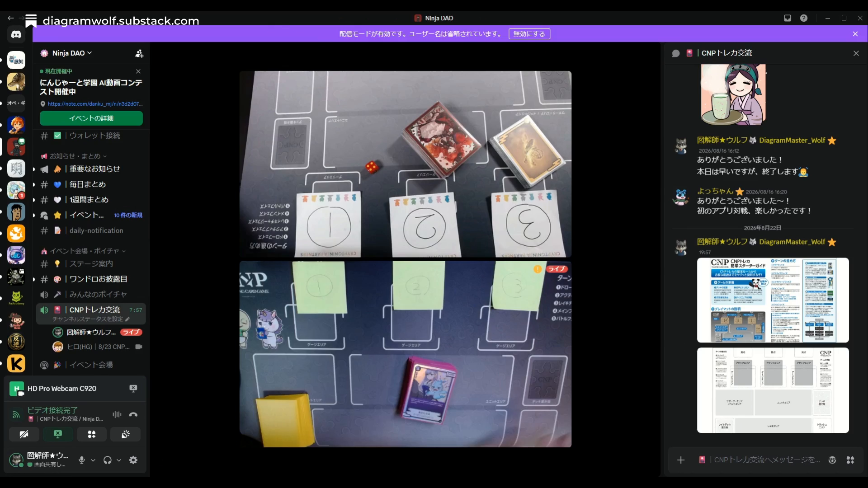Open the emoji picker in message box
868x488 pixels.
[x=832, y=460]
